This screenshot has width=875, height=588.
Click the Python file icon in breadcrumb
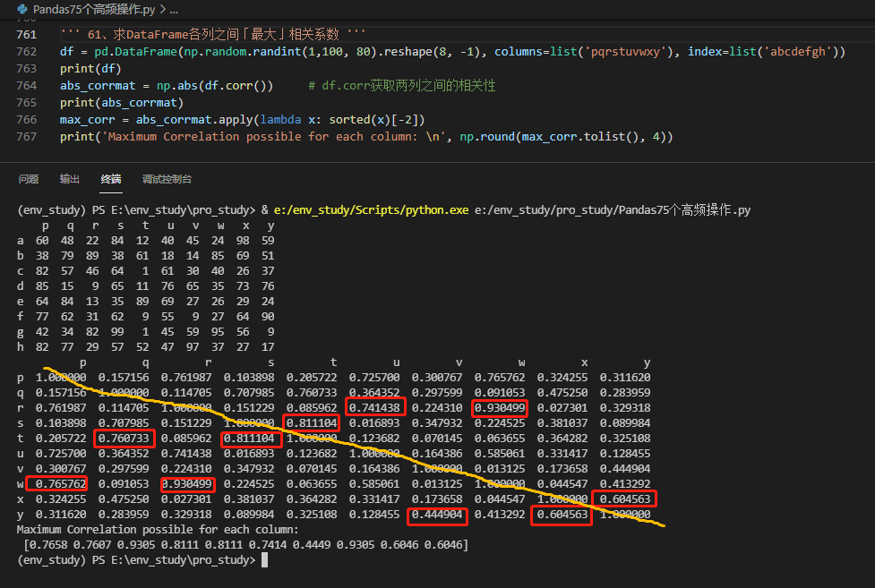[x=22, y=9]
